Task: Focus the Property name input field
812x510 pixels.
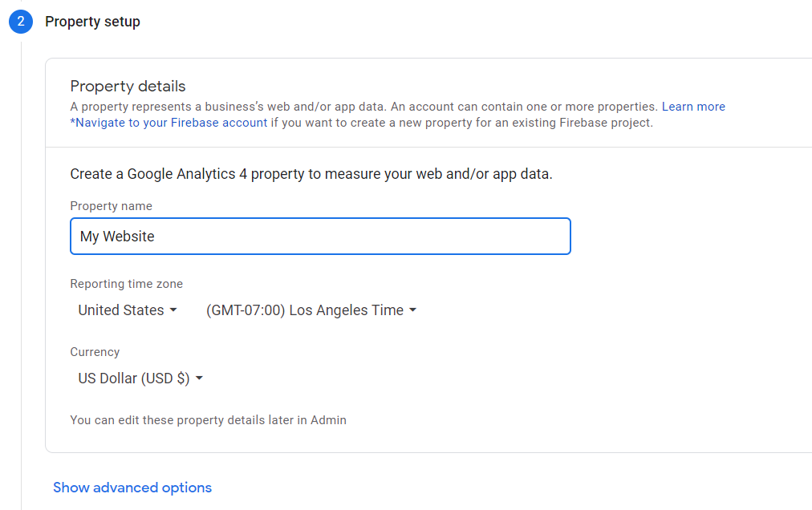Action: pos(320,237)
